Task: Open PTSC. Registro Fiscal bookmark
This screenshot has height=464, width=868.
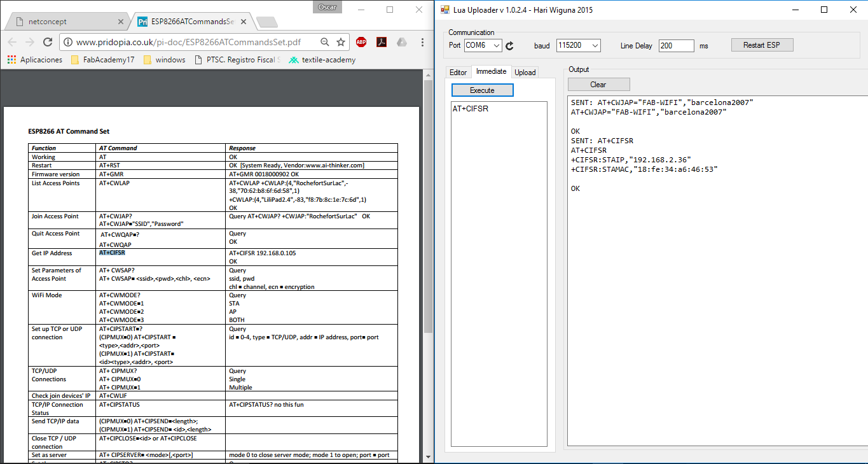Action: [x=238, y=60]
